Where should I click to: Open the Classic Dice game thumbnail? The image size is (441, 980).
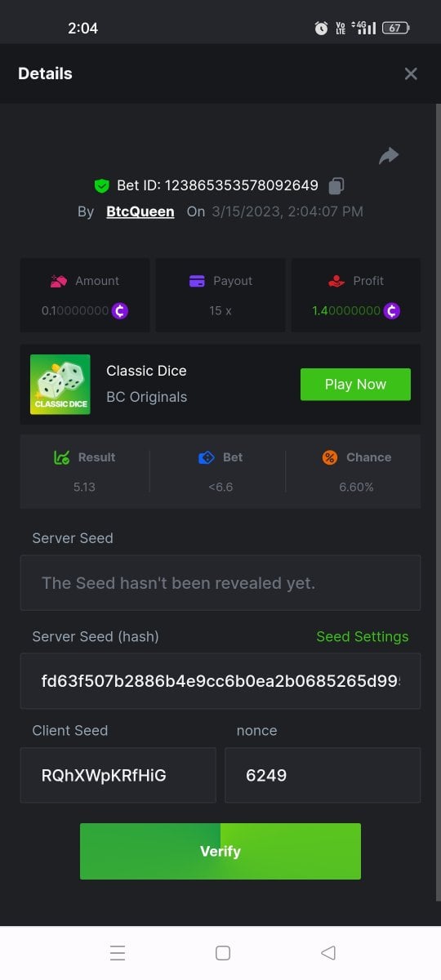[60, 384]
